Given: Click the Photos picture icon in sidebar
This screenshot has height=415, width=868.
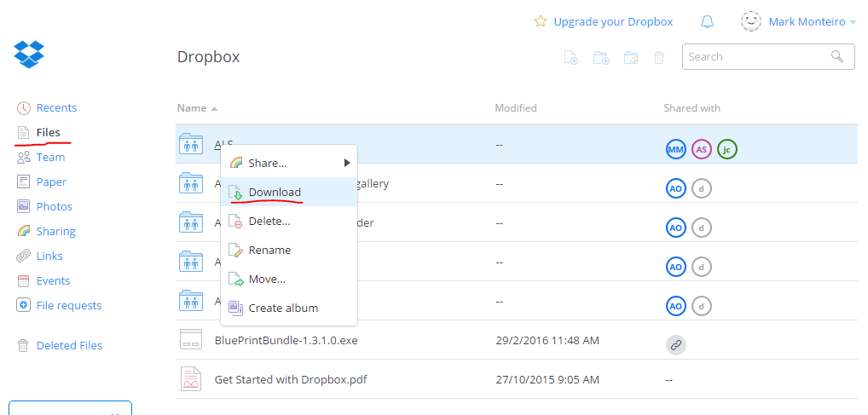Looking at the screenshot, I should (x=23, y=206).
